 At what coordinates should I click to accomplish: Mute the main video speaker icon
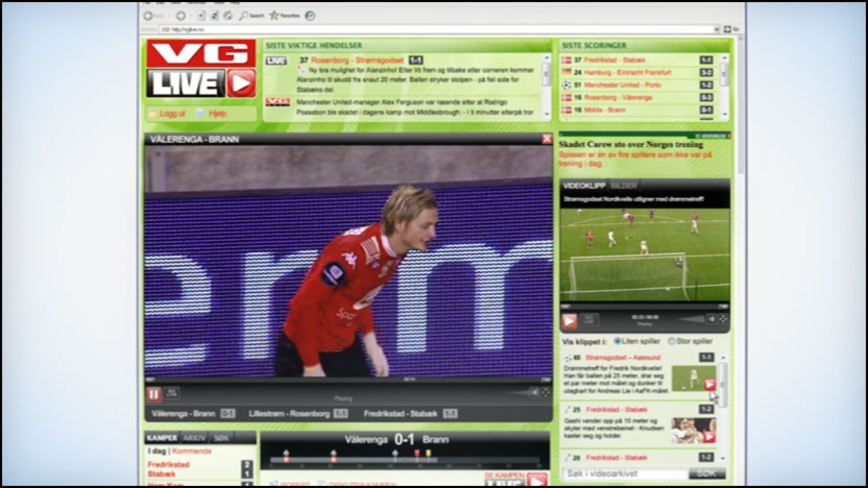534,393
